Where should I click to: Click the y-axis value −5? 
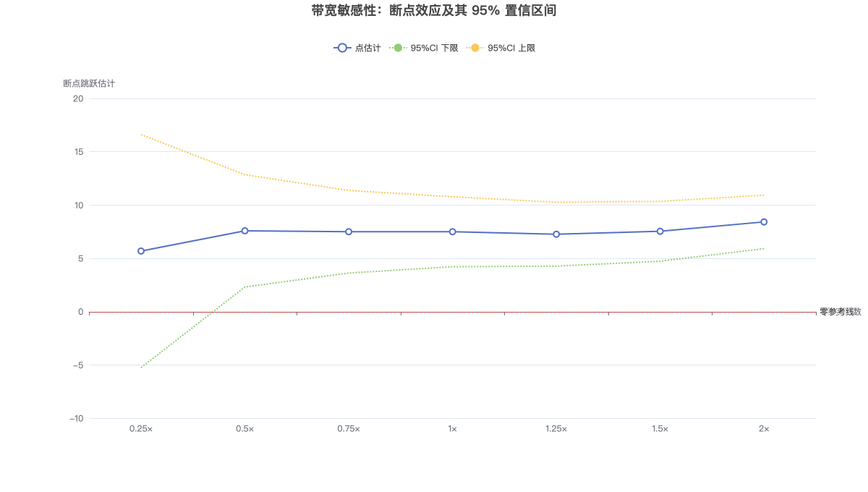click(77, 365)
